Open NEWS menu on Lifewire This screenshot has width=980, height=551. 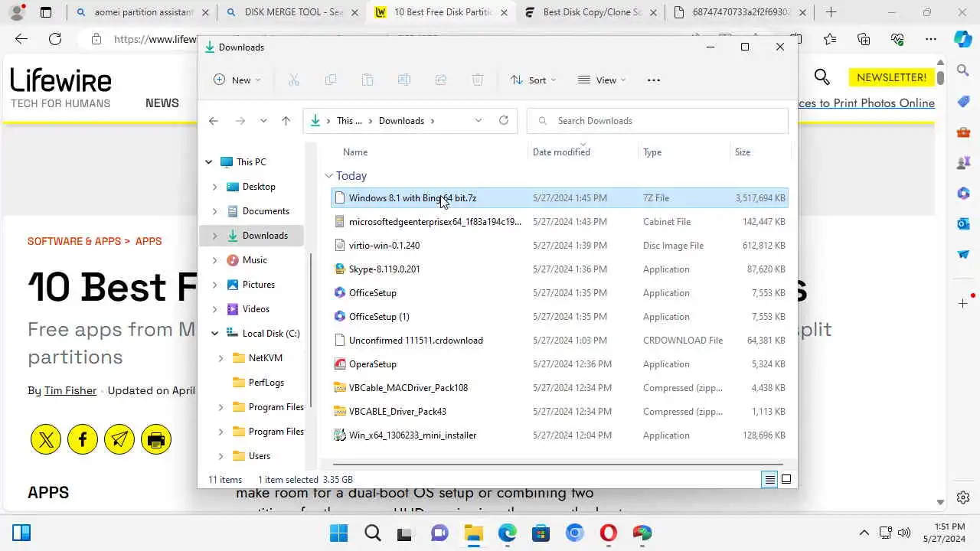[162, 103]
